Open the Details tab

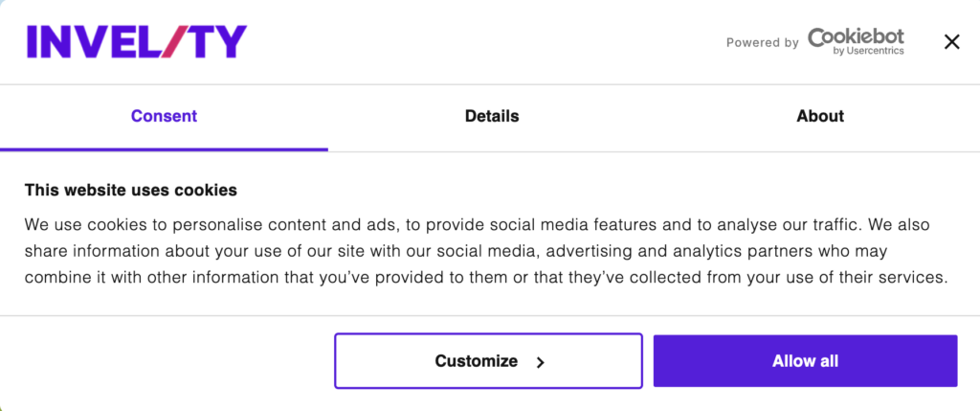coord(491,116)
